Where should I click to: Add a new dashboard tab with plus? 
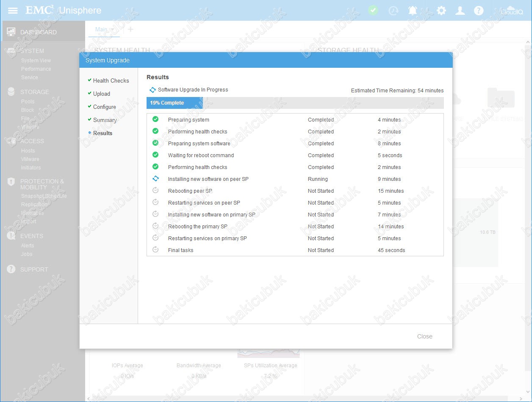pyautogui.click(x=130, y=29)
